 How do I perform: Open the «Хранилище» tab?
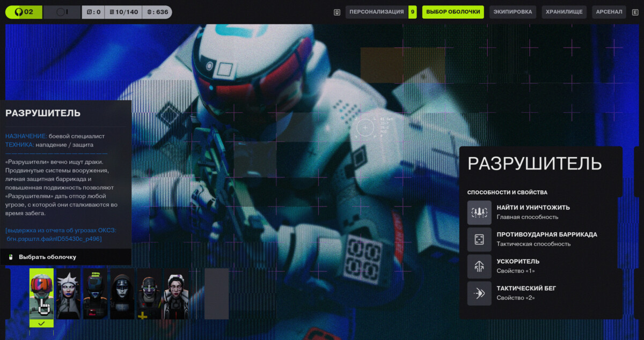(564, 12)
